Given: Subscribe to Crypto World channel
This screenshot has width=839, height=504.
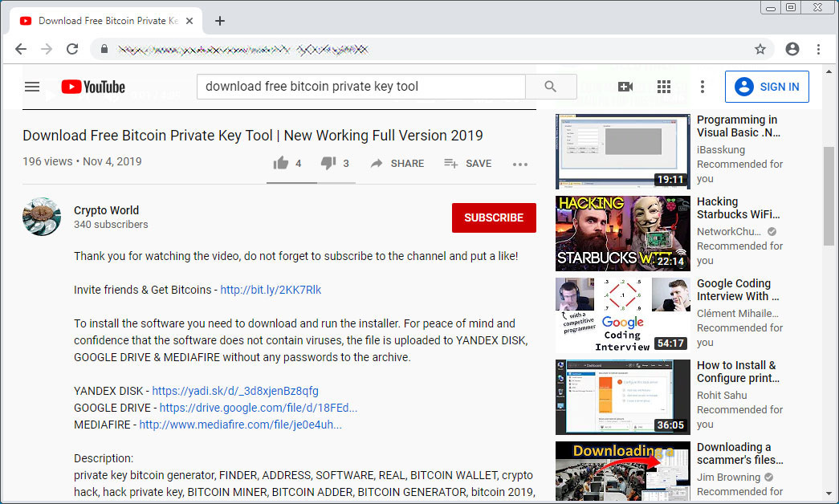Looking at the screenshot, I should 494,217.
